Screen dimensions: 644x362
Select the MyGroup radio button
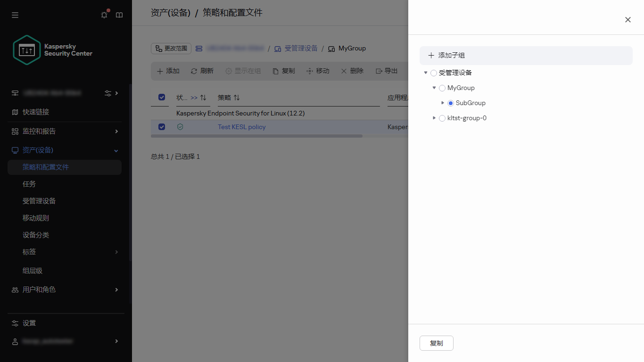pyautogui.click(x=442, y=88)
